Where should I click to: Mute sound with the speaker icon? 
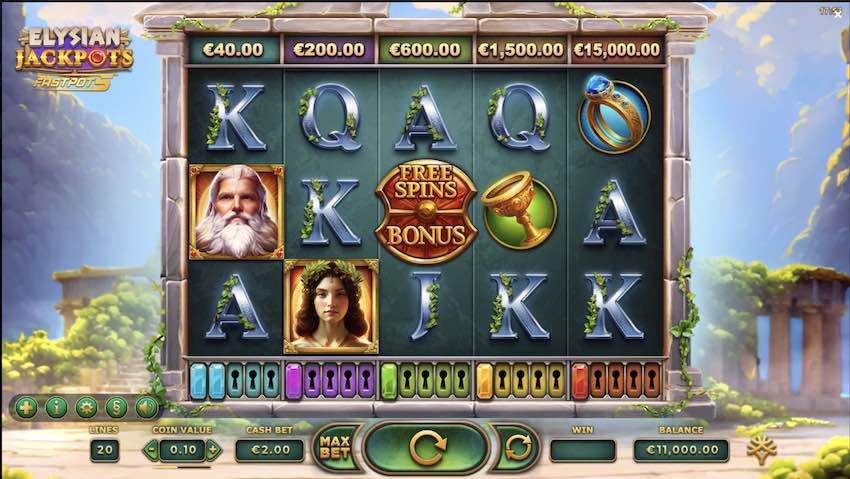[146, 407]
